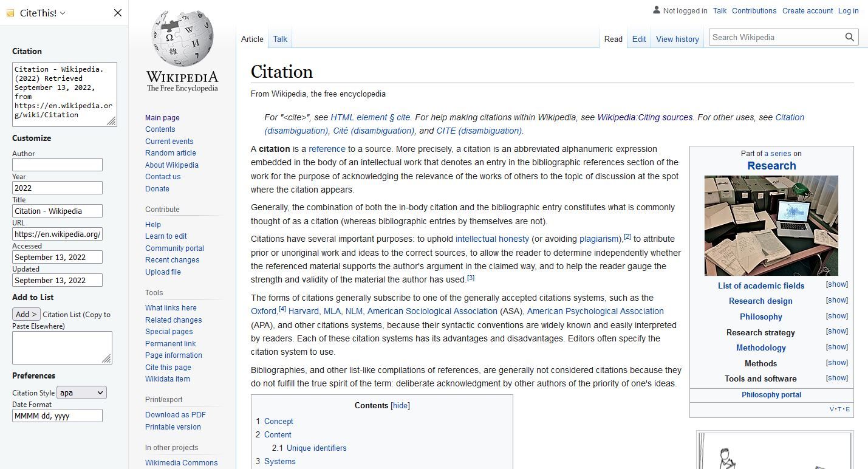Jump to Concept in Contents
Viewport: 868px width, 469px height.
278,421
